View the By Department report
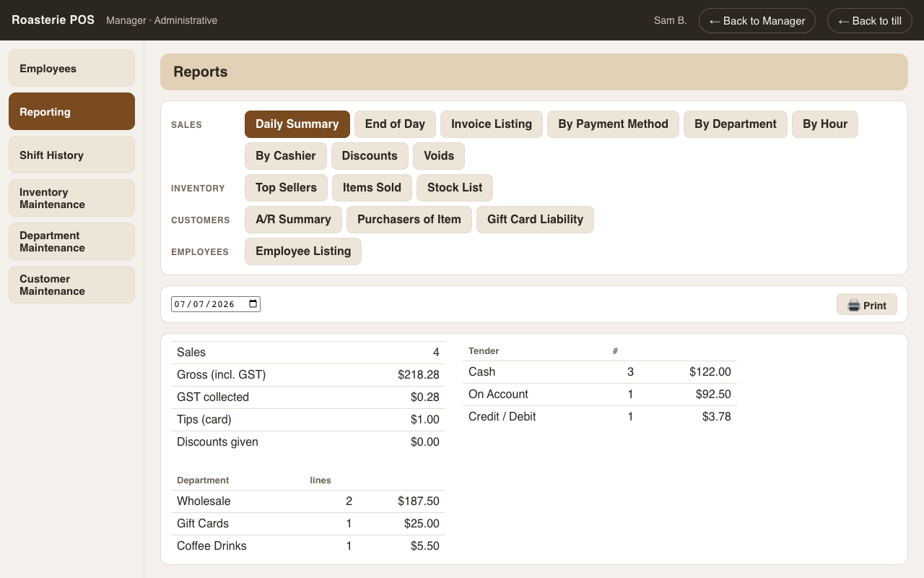924x578 pixels. pyautogui.click(x=736, y=124)
